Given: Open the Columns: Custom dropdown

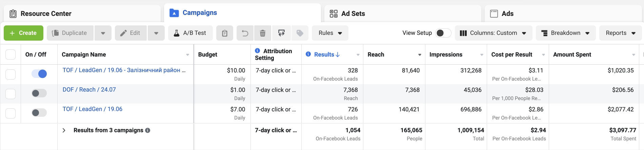Looking at the screenshot, I should 494,33.
